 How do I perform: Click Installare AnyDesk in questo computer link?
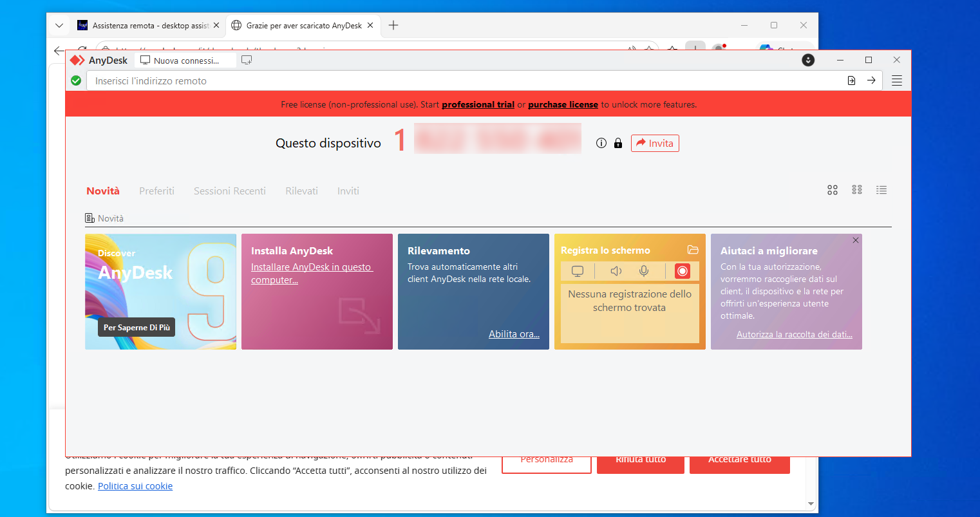click(312, 274)
